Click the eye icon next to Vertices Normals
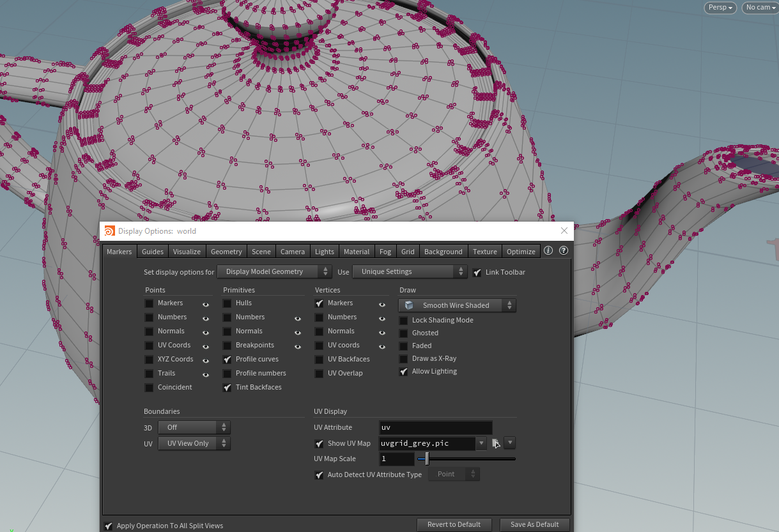 click(382, 332)
